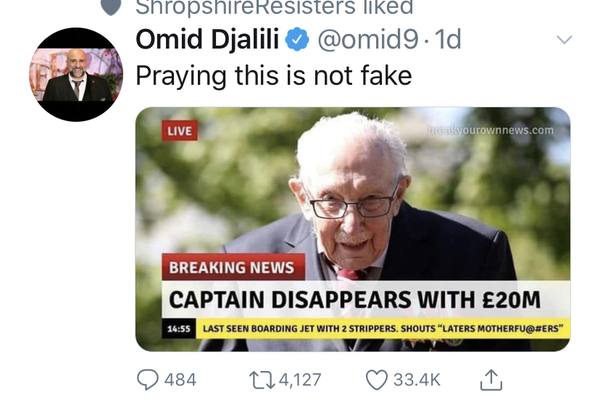Screen dimensions: 600x403
Task: Click the 484 reply count
Action: (x=180, y=380)
